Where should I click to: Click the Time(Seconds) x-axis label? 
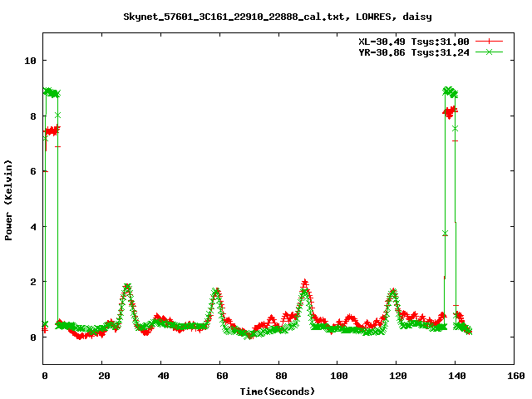point(278,392)
